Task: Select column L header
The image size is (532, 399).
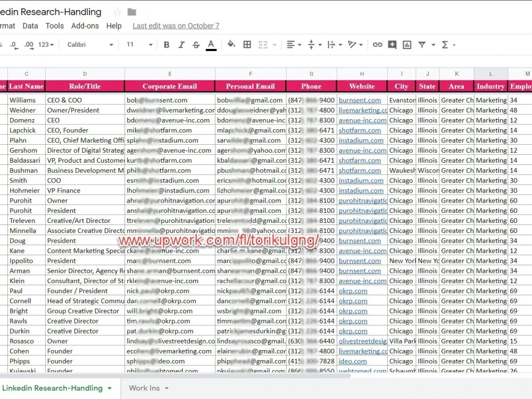Action: point(491,73)
